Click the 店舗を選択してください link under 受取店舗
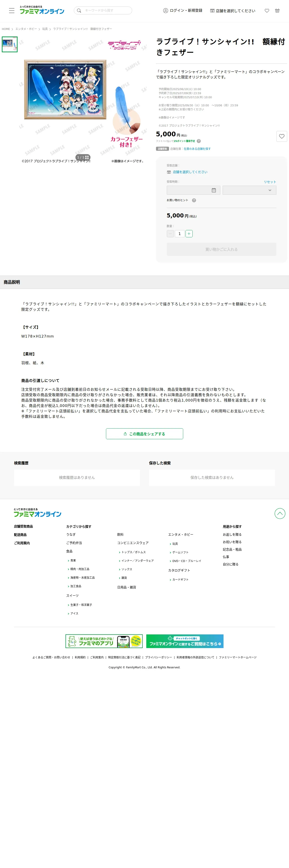Image resolution: width=289 pixels, height=868 pixels. [190, 172]
